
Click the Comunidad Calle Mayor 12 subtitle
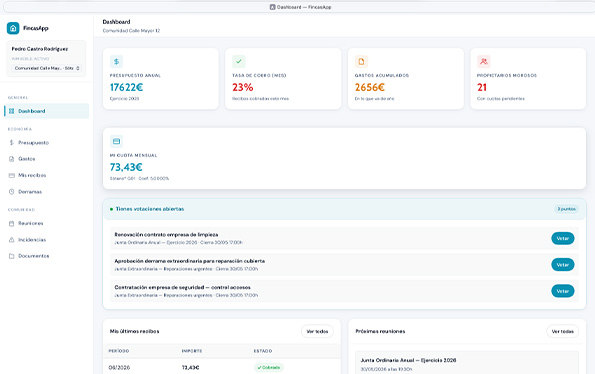(x=131, y=31)
